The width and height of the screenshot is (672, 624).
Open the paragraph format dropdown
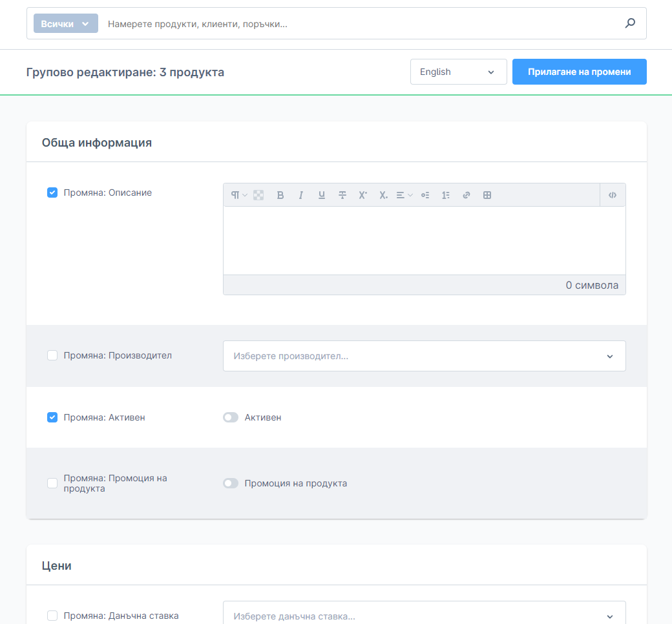pos(238,195)
